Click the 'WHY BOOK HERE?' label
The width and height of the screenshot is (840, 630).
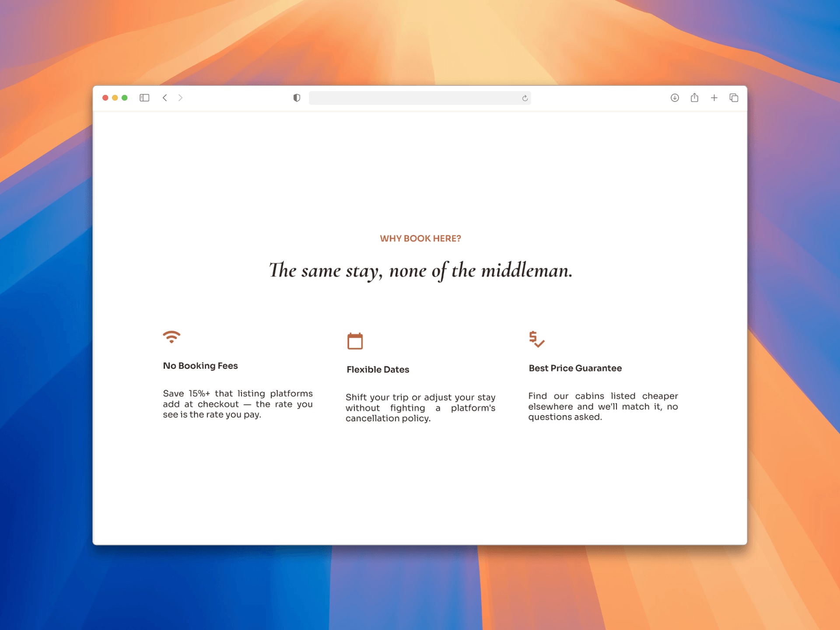[x=420, y=238]
